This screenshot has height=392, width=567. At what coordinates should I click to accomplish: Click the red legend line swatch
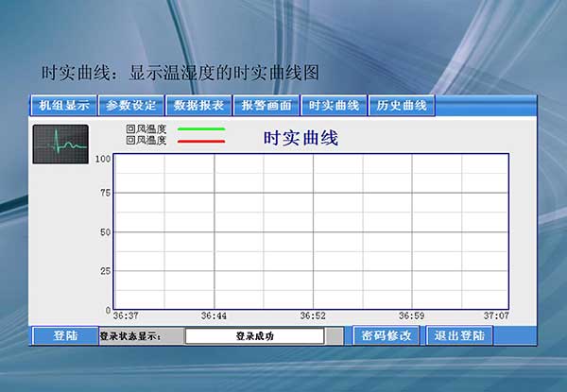[201, 142]
